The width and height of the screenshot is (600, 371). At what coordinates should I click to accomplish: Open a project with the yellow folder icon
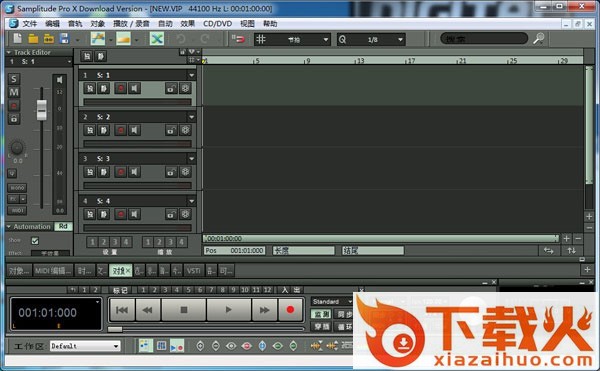coord(33,39)
